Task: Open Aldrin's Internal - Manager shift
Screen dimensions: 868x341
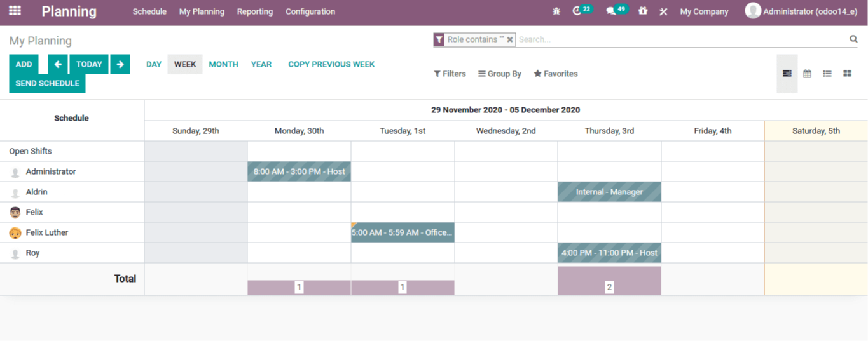Action: point(609,192)
